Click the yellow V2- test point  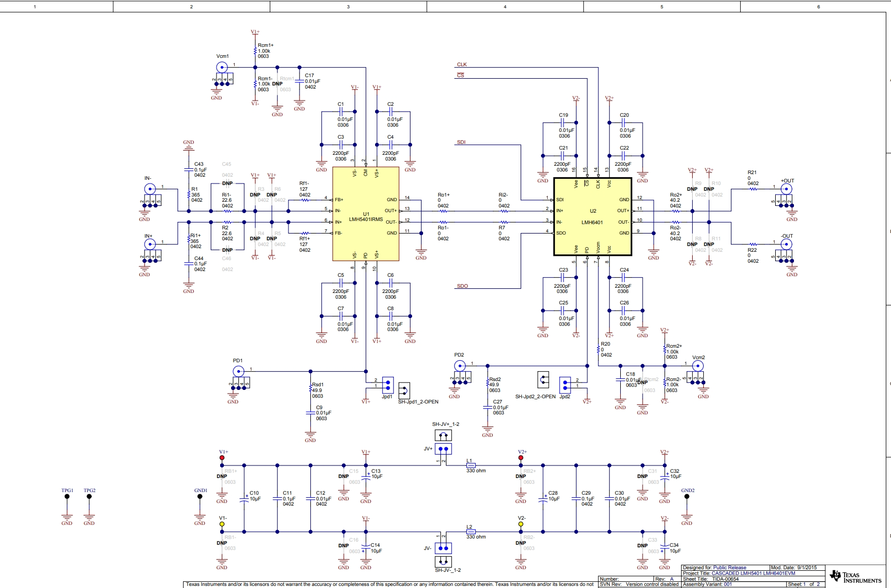tap(521, 524)
